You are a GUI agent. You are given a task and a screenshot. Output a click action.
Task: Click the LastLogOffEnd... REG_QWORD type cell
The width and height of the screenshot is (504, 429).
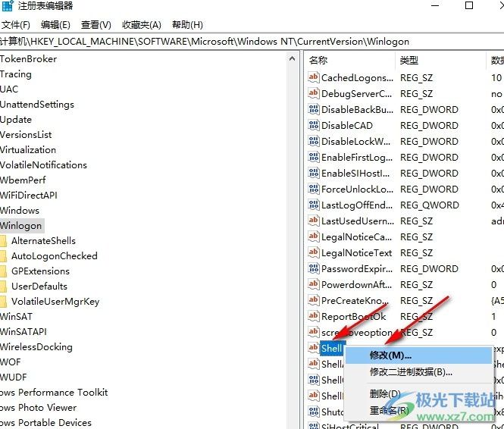pyautogui.click(x=430, y=205)
